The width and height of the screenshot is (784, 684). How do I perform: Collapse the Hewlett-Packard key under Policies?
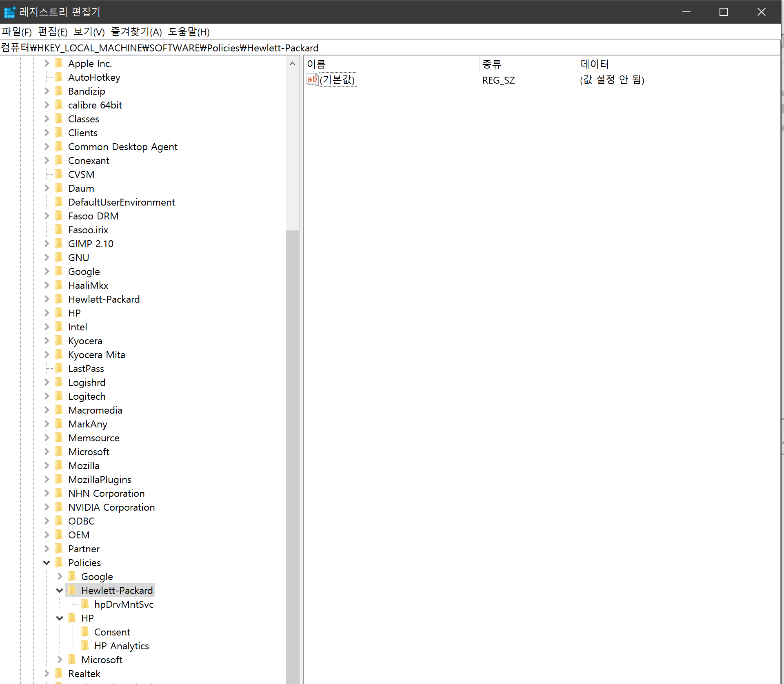[x=60, y=590]
